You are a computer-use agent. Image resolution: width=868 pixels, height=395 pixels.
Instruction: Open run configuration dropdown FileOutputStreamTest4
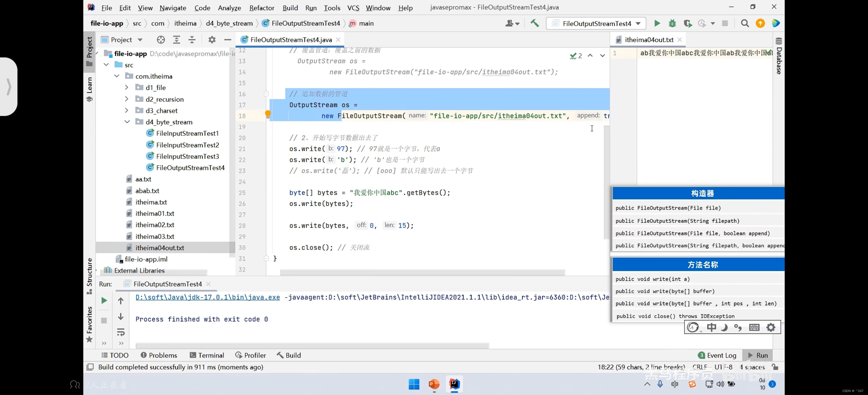pyautogui.click(x=596, y=23)
